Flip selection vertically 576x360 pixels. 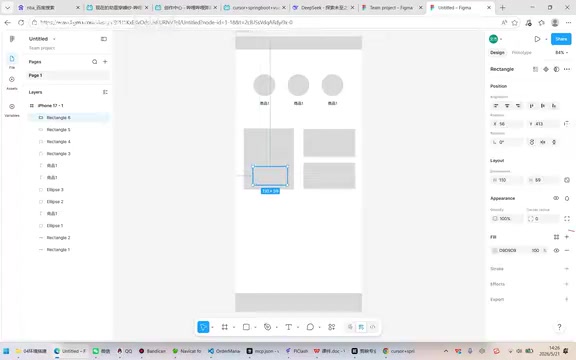pyautogui.click(x=554, y=142)
